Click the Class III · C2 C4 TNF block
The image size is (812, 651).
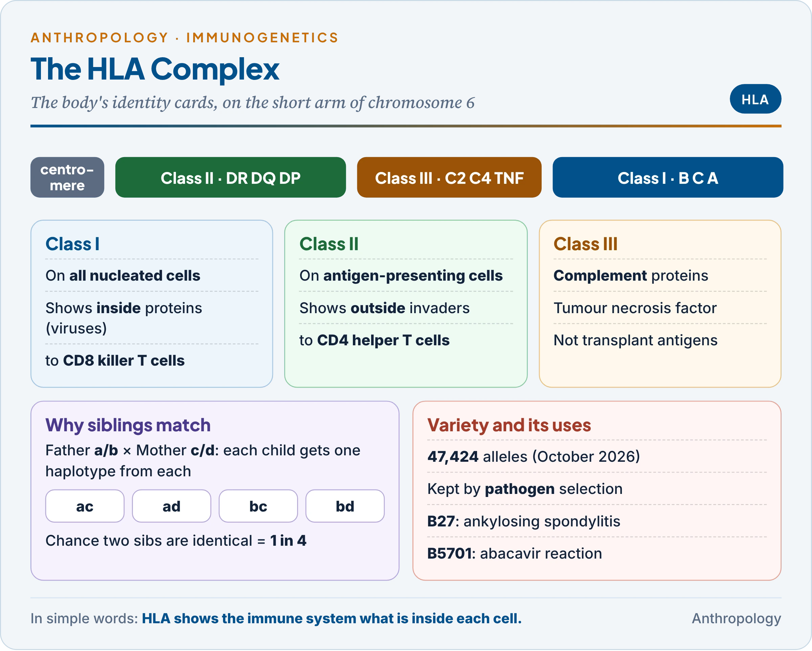click(449, 177)
